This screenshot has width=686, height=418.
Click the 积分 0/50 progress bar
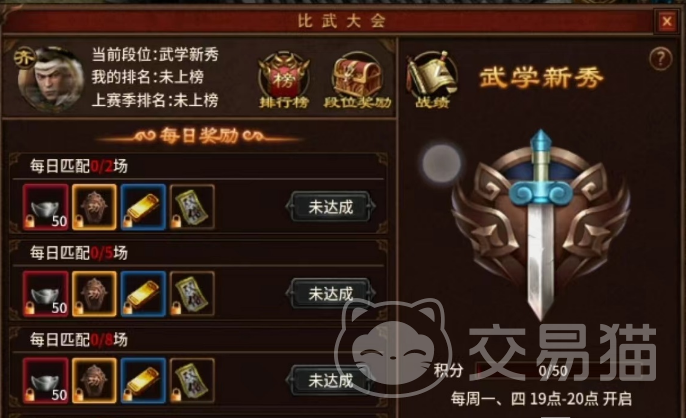[553, 371]
